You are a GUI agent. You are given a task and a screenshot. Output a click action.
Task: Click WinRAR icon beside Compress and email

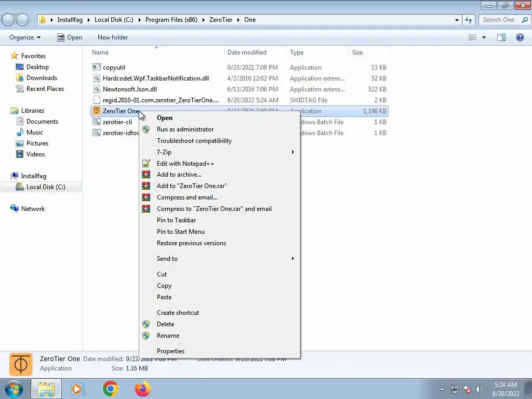[146, 197]
